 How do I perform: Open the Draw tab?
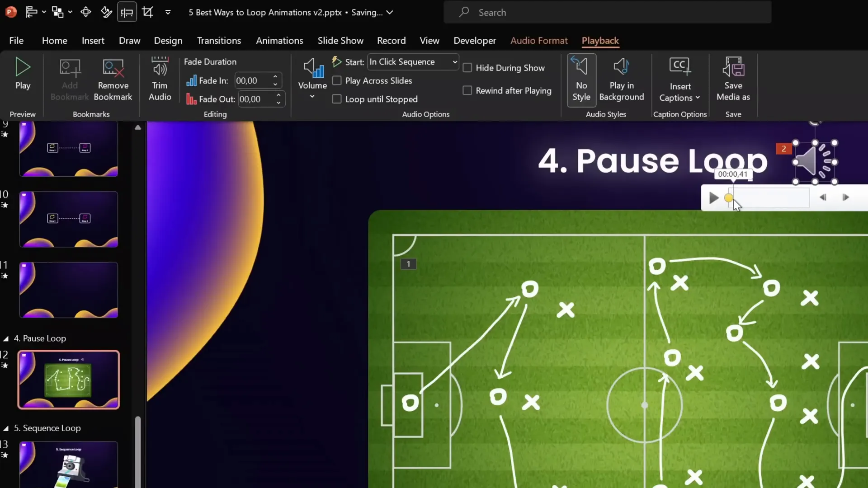point(129,41)
